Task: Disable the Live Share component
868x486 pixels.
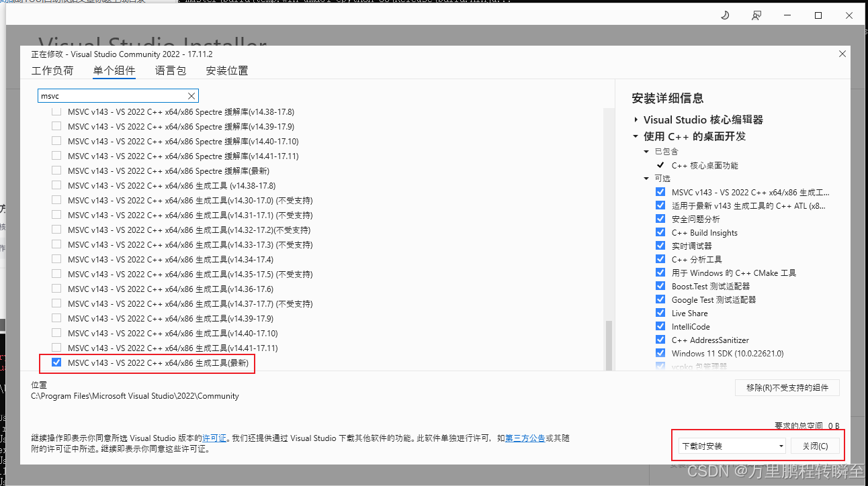Action: tap(660, 313)
